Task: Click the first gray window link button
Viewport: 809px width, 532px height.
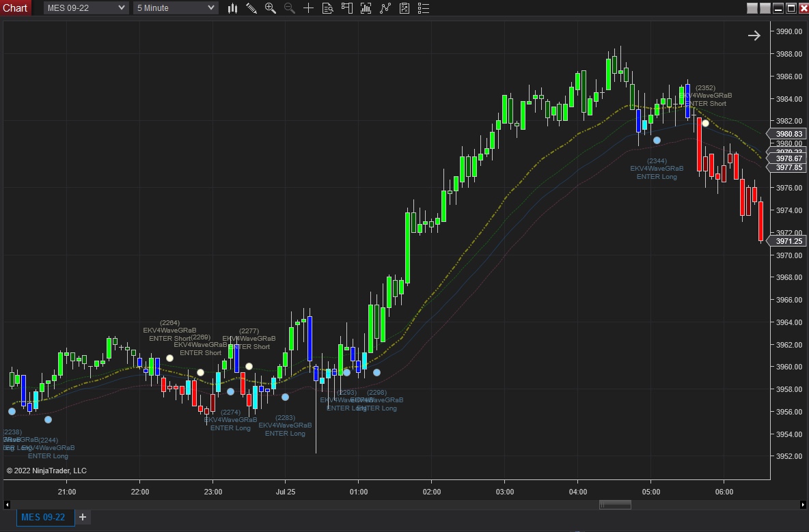Action: click(x=752, y=8)
